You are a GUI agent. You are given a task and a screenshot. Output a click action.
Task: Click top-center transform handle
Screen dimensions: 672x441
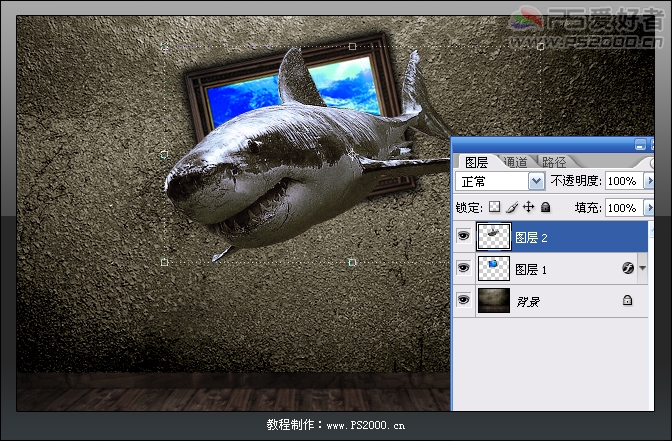pyautogui.click(x=352, y=46)
